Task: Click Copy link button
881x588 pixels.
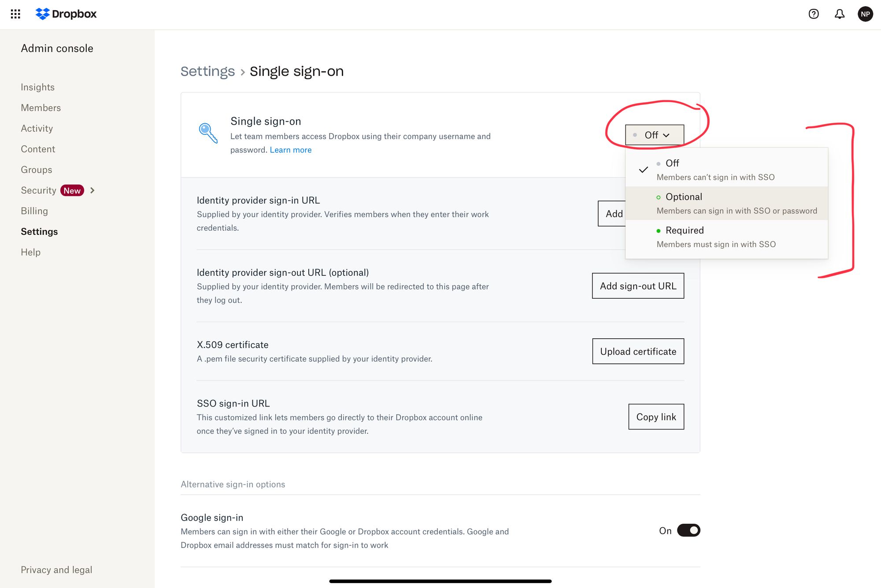Action: pos(656,417)
